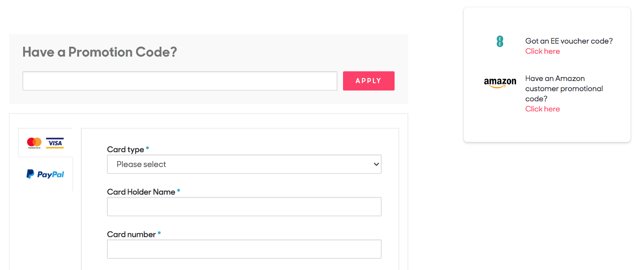Image resolution: width=644 pixels, height=270 pixels.
Task: Click the Apply promotion code button
Action: coord(369,81)
